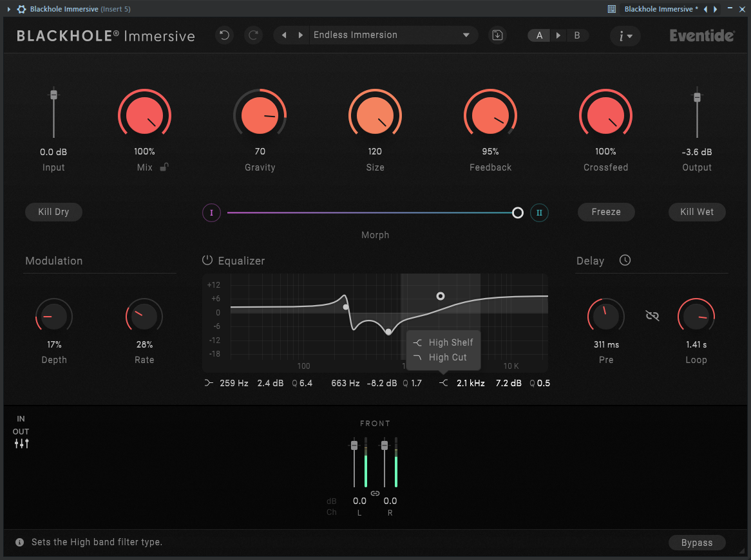Screen dimensions: 751x560
Task: Enable the Freeze button
Action: tap(606, 212)
